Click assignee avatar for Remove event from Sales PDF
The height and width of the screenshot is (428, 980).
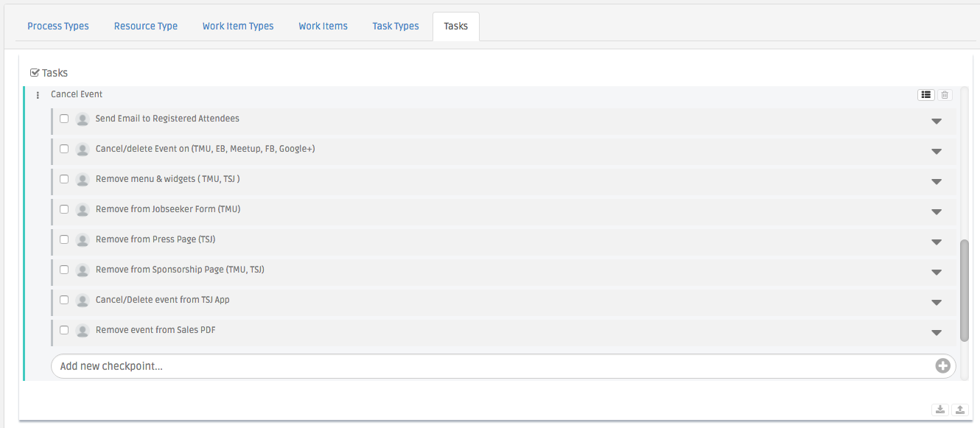pyautogui.click(x=83, y=331)
